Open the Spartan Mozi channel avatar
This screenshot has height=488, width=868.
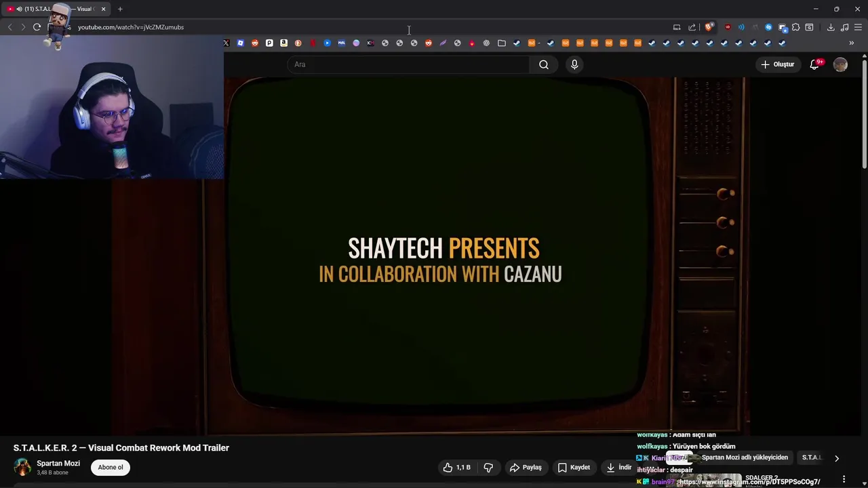pyautogui.click(x=23, y=467)
